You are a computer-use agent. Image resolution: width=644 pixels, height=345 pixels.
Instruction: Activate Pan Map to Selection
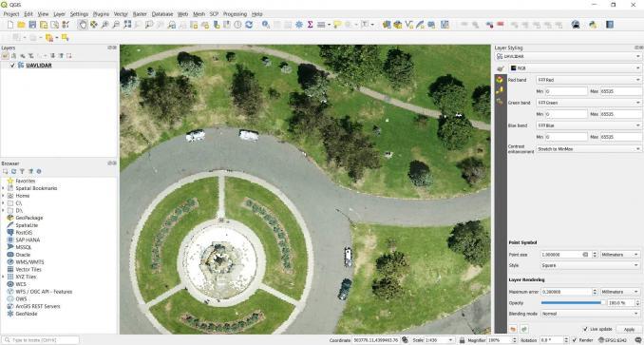pos(94,25)
